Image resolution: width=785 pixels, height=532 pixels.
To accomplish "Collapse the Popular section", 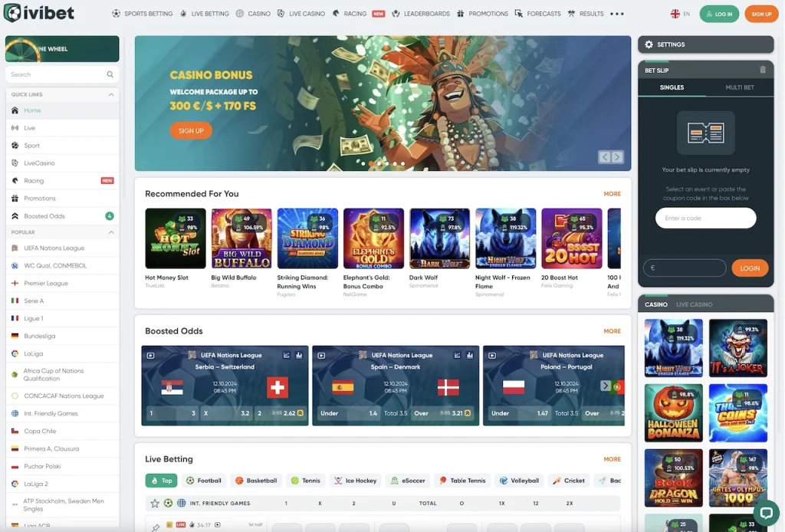I will point(111,232).
